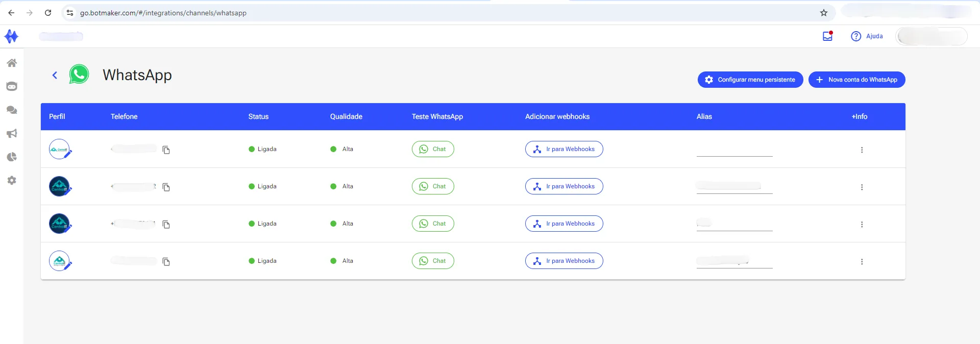Open Campaigns megaphone sidebar icon
The image size is (980, 344).
coord(12,133)
